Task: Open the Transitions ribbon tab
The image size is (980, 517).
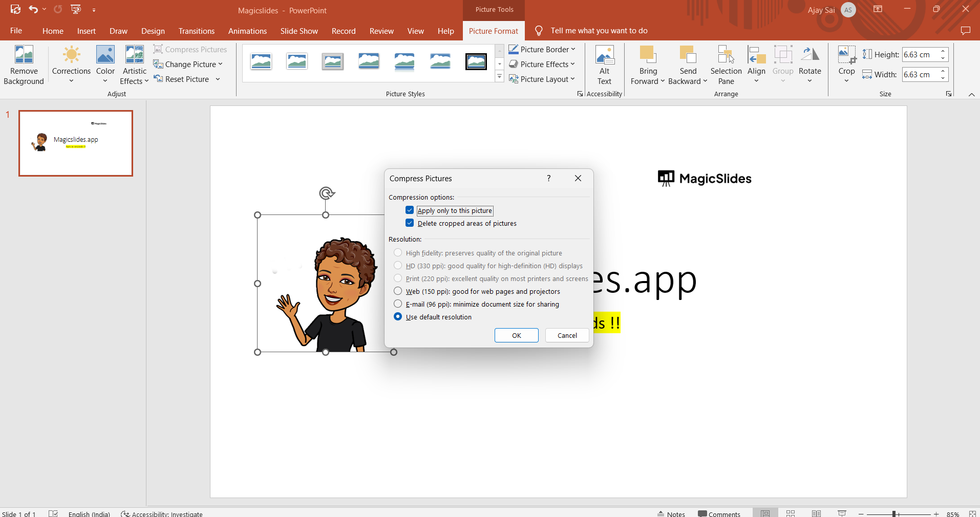Action: pyautogui.click(x=197, y=31)
